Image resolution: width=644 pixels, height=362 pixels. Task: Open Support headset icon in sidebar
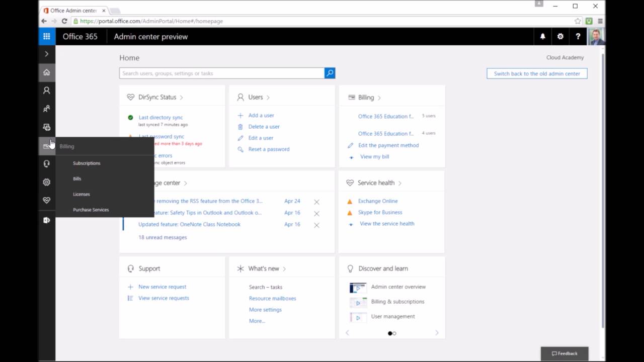pyautogui.click(x=47, y=164)
